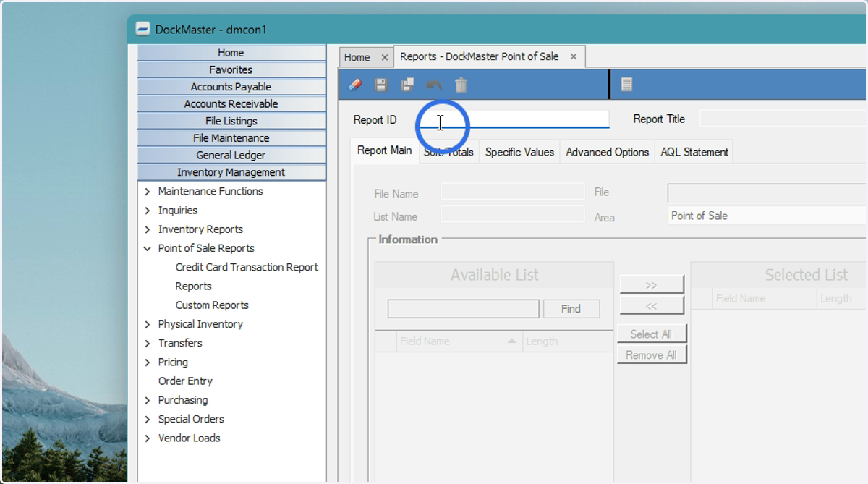Open the Accounts Payable section
Screen dimensions: 868x484
231,87
